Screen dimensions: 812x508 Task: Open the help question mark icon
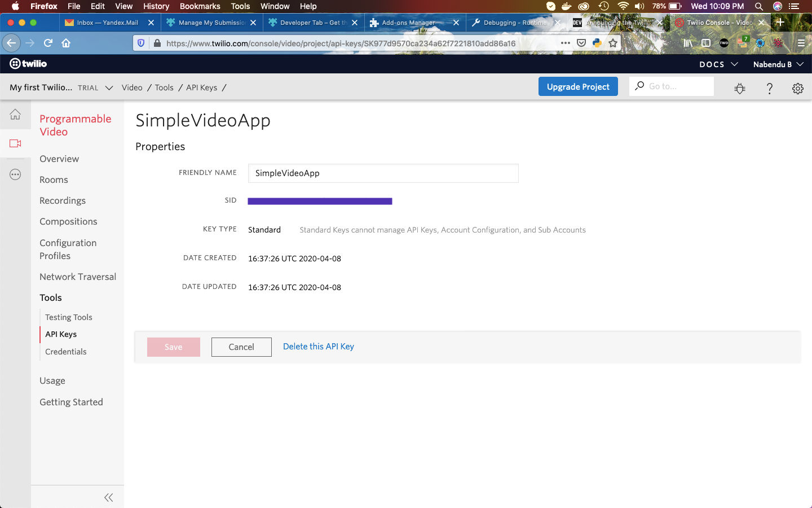tap(769, 88)
